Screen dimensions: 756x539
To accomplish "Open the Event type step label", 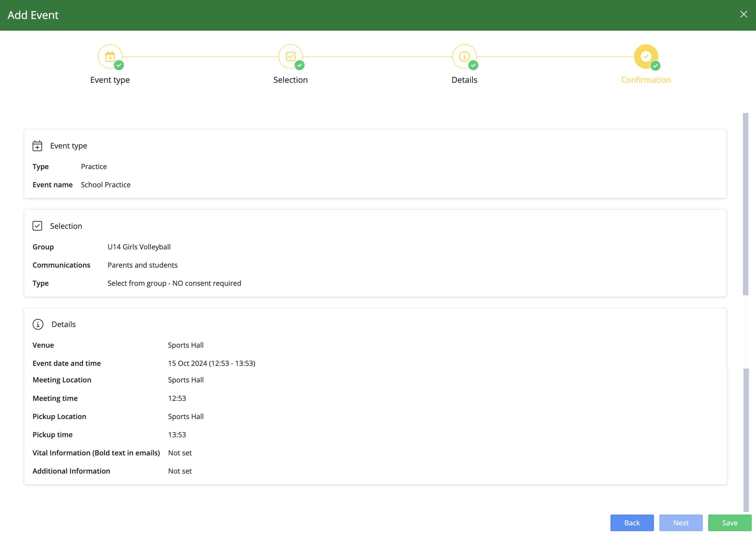I will pyautogui.click(x=110, y=80).
